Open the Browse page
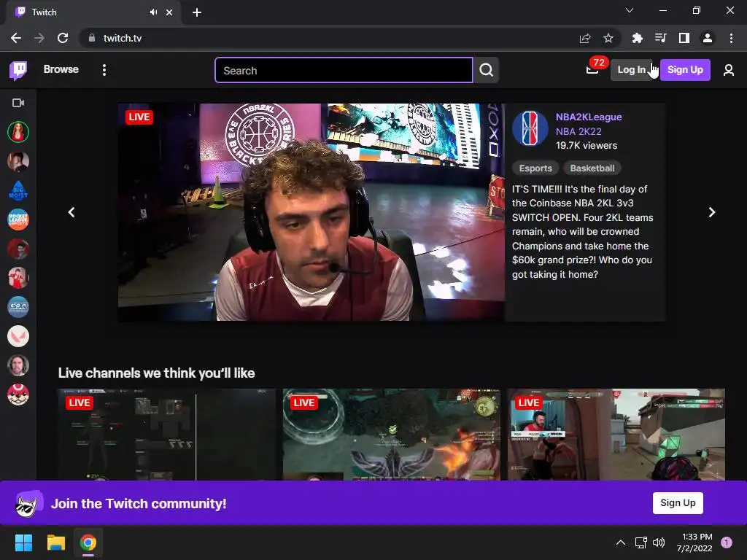Viewport: 747px width, 560px height. point(61,69)
